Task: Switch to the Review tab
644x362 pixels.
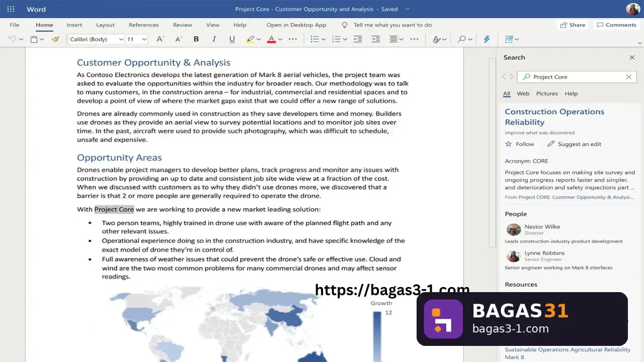Action: pos(183,25)
